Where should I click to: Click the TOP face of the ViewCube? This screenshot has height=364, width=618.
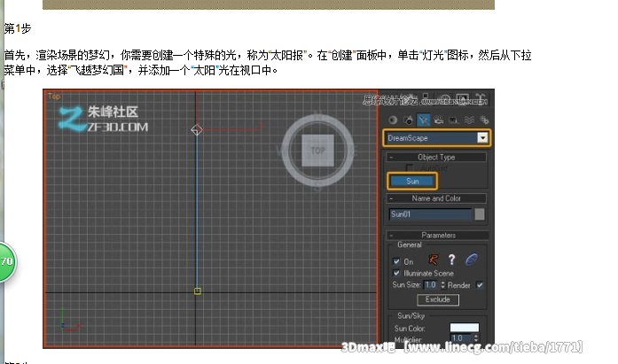pyautogui.click(x=317, y=151)
